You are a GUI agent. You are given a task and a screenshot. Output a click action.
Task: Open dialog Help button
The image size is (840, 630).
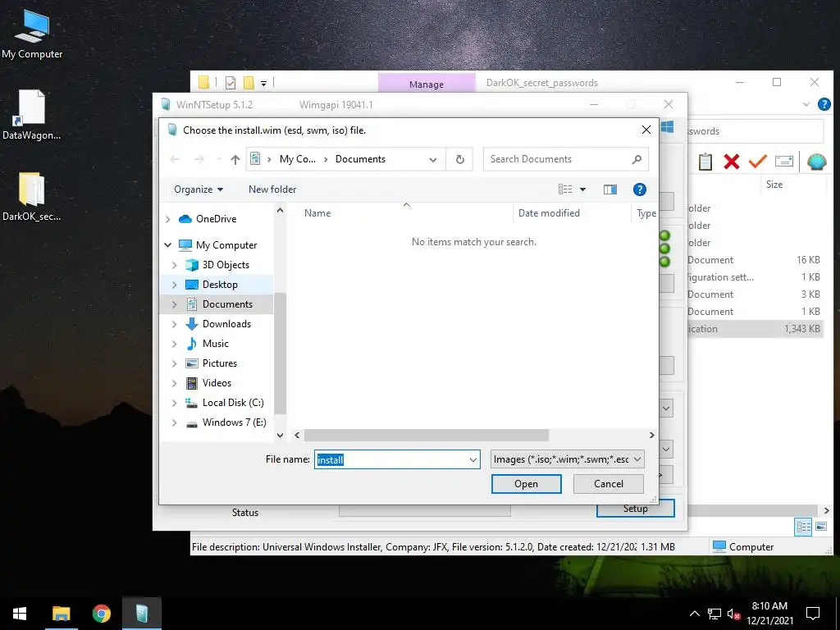click(x=639, y=189)
